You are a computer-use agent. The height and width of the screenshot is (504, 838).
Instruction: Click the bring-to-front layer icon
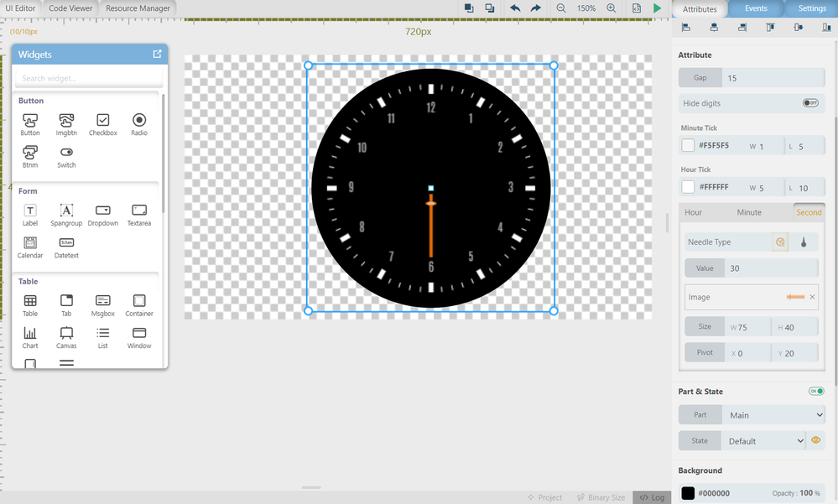pos(469,8)
